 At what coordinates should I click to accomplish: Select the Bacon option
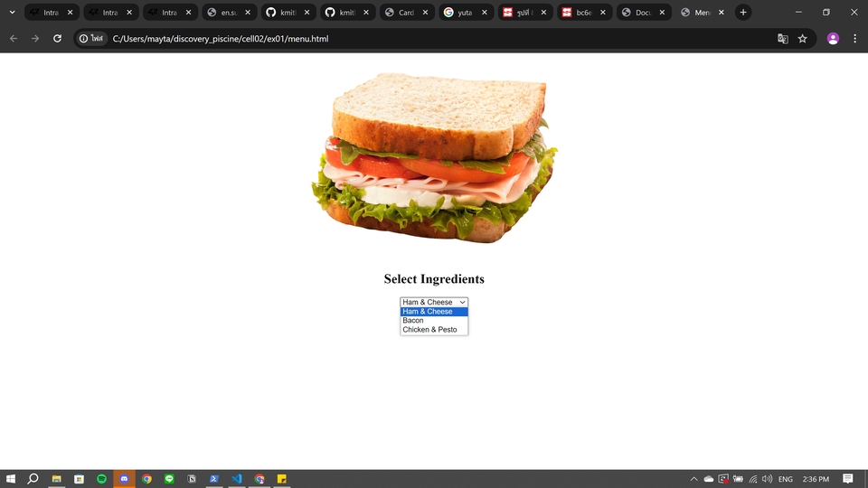pos(434,321)
